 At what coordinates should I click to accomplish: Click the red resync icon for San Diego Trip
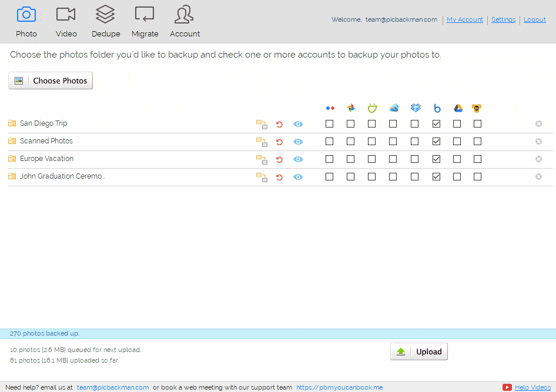pyautogui.click(x=279, y=124)
